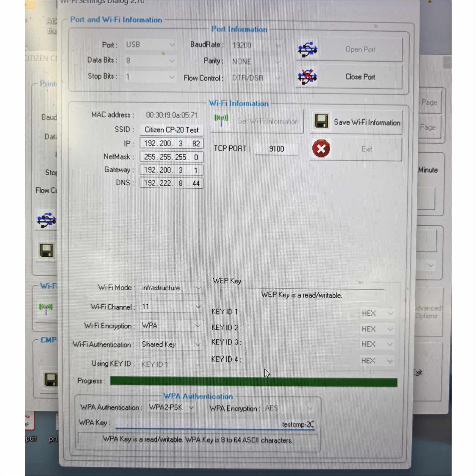The width and height of the screenshot is (476, 476).
Task: Click the green Progress bar
Action: (x=253, y=382)
